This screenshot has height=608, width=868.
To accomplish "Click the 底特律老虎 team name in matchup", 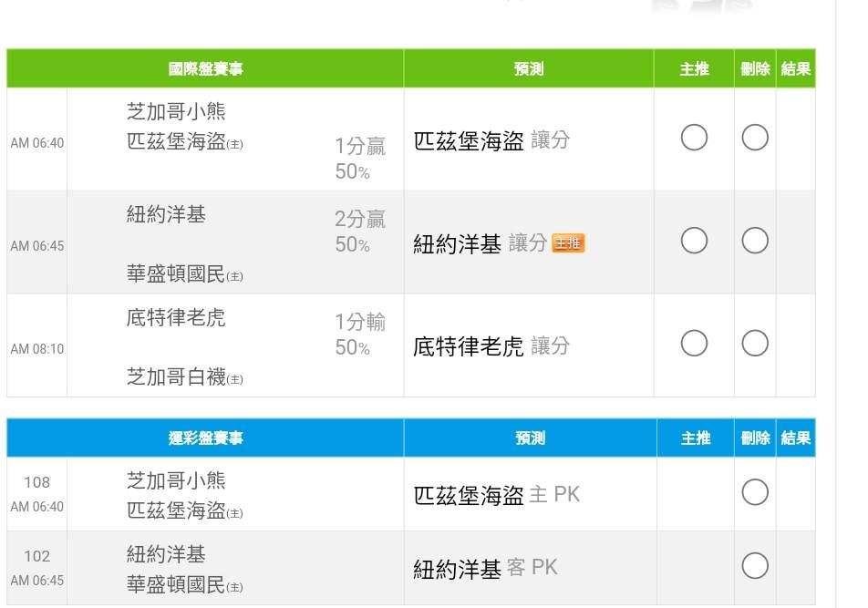I will pyautogui.click(x=176, y=318).
